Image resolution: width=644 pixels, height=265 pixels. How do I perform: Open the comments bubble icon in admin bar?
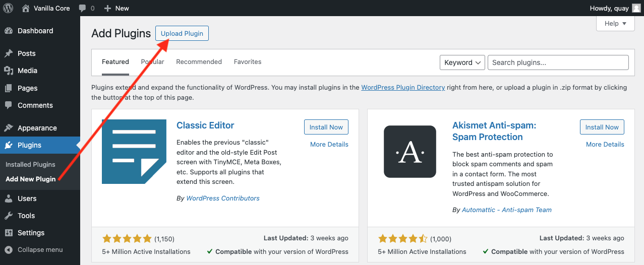coord(82,9)
